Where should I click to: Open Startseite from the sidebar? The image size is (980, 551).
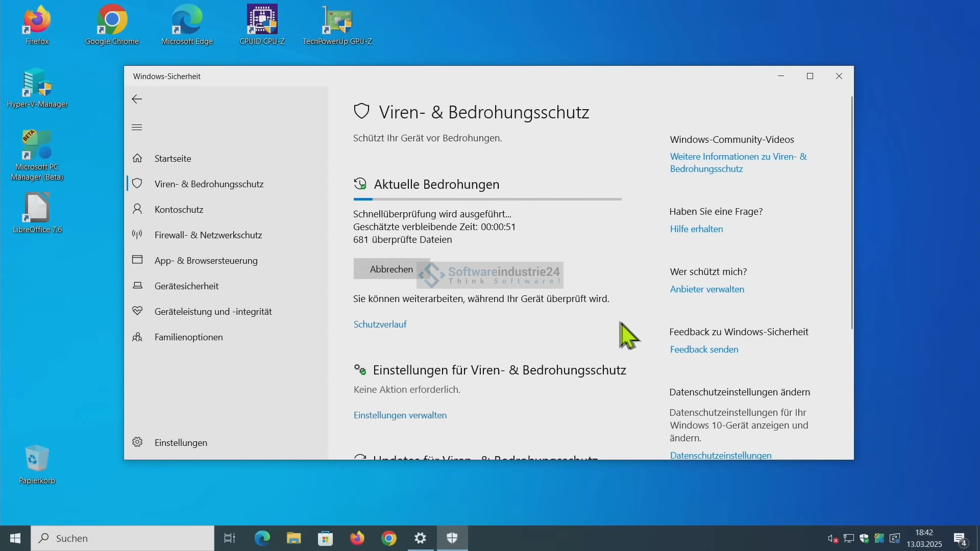coord(173,159)
